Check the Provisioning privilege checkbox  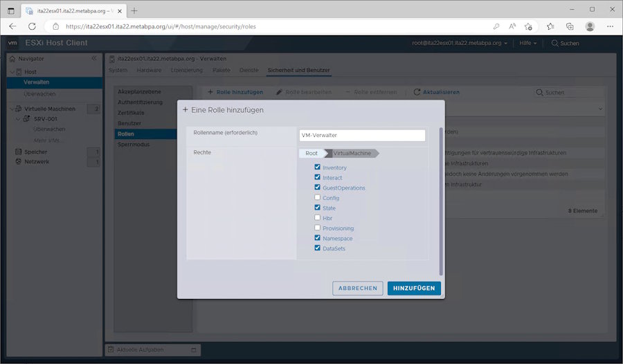pyautogui.click(x=317, y=228)
